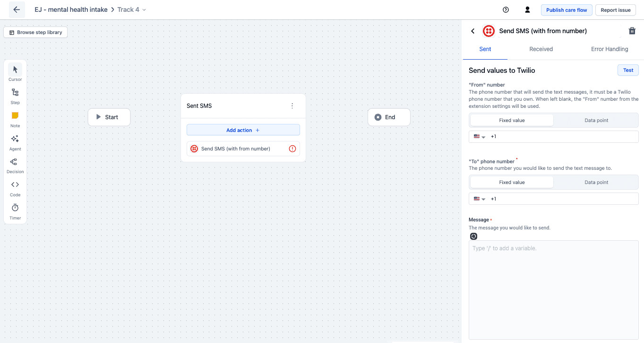Click the variable icon above the Message box
Screen dimensions: 644x343
[x=473, y=236]
